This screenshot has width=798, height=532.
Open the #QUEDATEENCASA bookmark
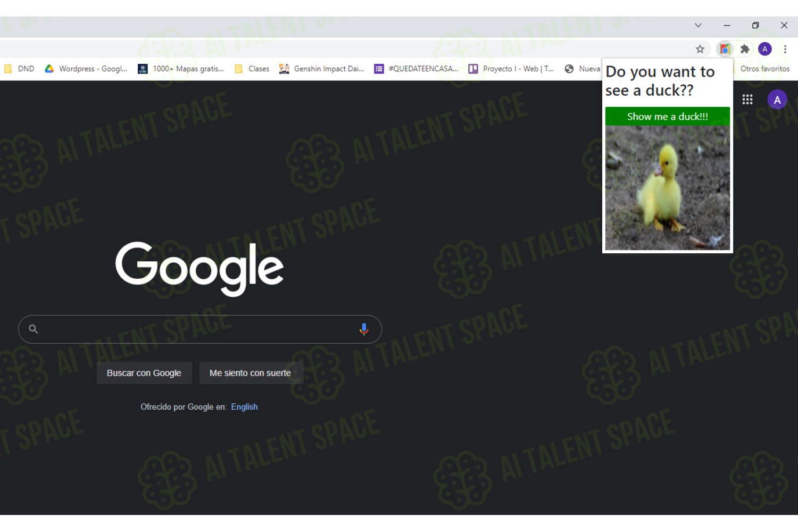tap(416, 69)
